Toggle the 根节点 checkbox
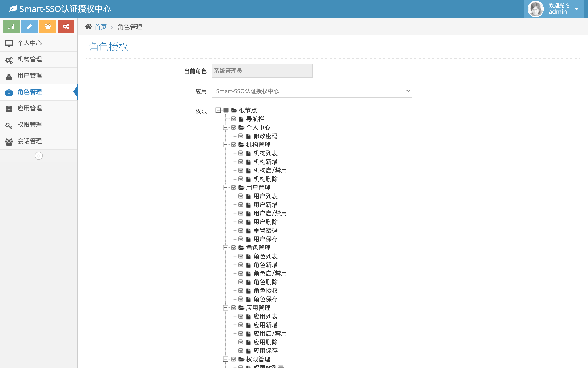Screen dimensions: 588x368 pos(226,110)
